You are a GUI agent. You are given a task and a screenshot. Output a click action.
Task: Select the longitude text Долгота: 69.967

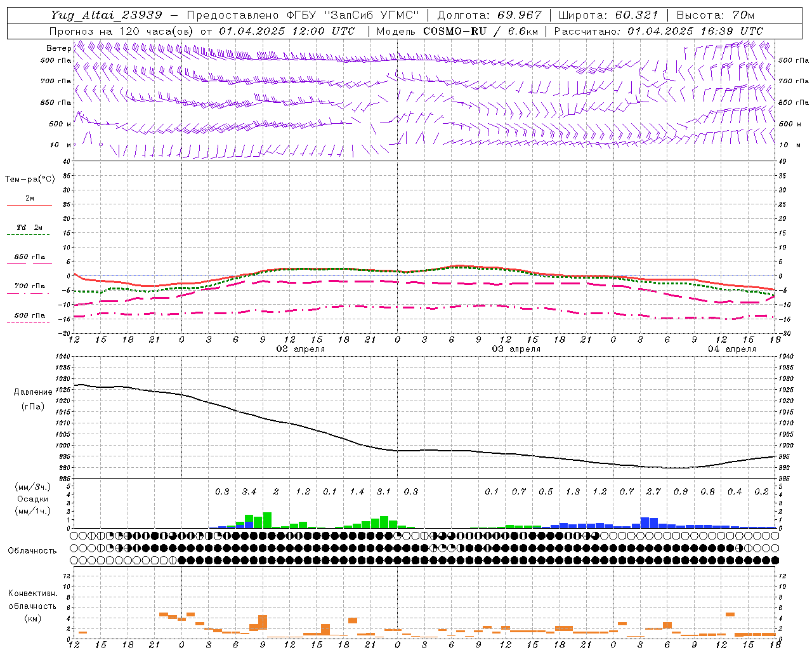click(x=489, y=15)
